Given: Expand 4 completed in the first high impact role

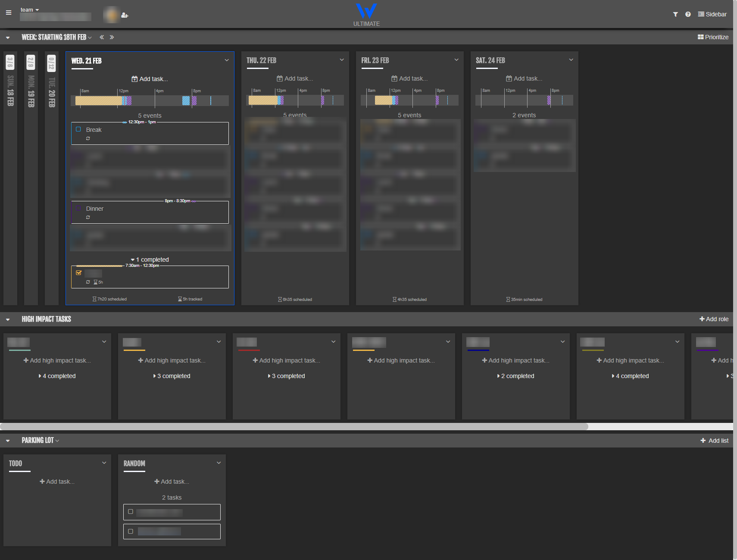Looking at the screenshot, I should 57,375.
